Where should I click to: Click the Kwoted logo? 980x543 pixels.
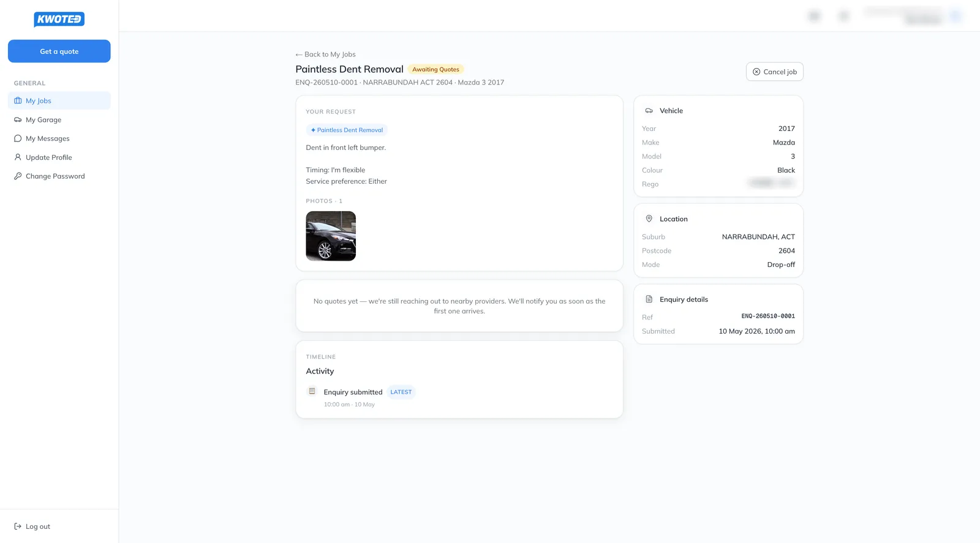click(59, 20)
